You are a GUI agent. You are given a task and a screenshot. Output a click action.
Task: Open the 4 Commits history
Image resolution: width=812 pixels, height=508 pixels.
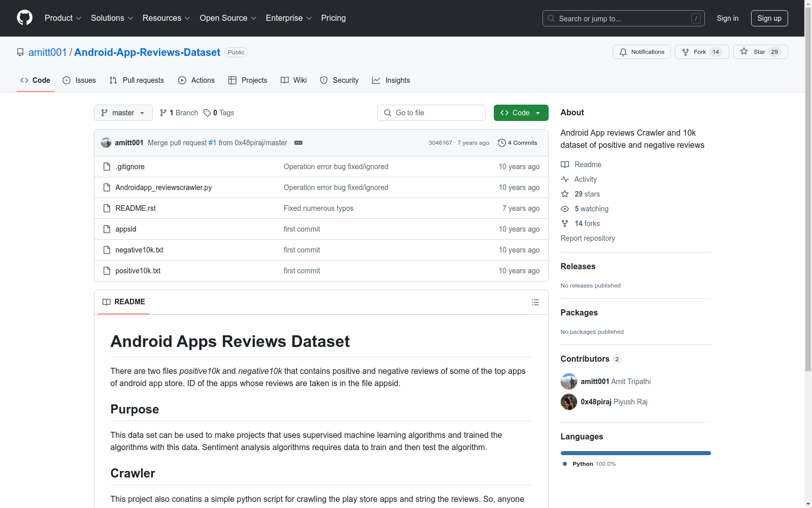coord(518,143)
